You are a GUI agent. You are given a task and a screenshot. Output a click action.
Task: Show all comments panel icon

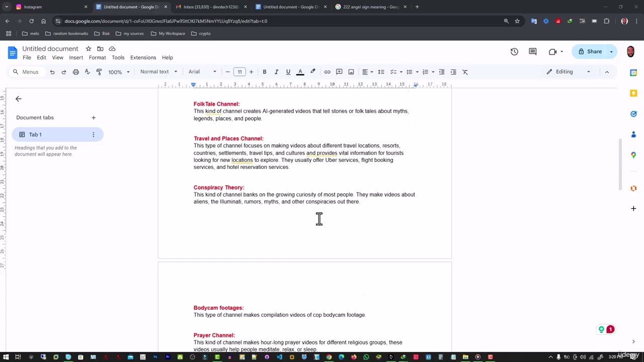pyautogui.click(x=533, y=51)
